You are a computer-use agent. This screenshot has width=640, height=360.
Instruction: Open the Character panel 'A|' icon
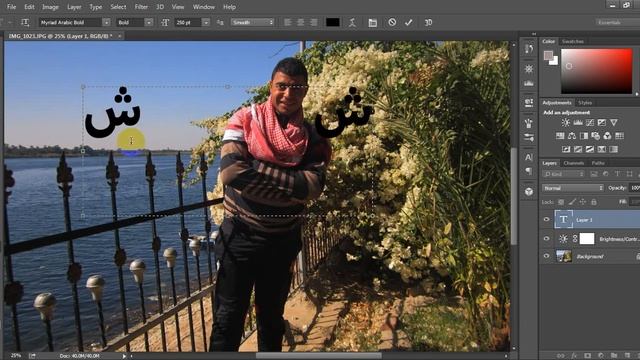[x=529, y=157]
